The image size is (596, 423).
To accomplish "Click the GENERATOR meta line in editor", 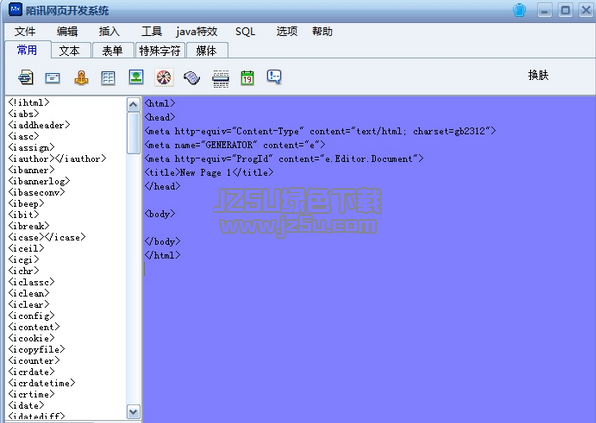I will [235, 145].
